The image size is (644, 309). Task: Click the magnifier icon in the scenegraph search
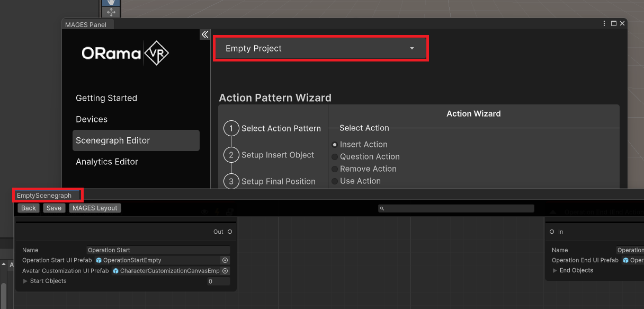382,209
